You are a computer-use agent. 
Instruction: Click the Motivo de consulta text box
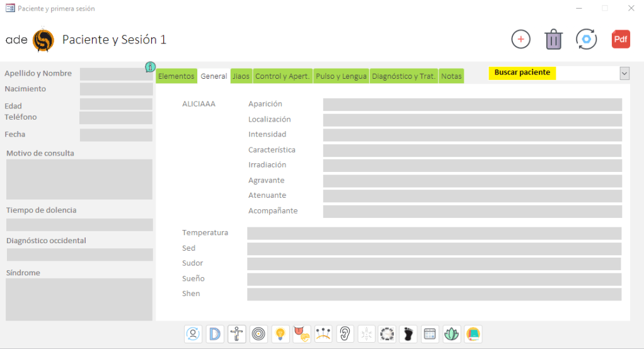[x=79, y=179]
